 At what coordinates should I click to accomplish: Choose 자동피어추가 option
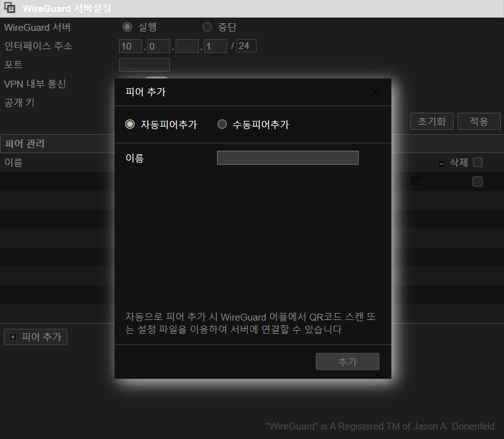[x=130, y=125]
